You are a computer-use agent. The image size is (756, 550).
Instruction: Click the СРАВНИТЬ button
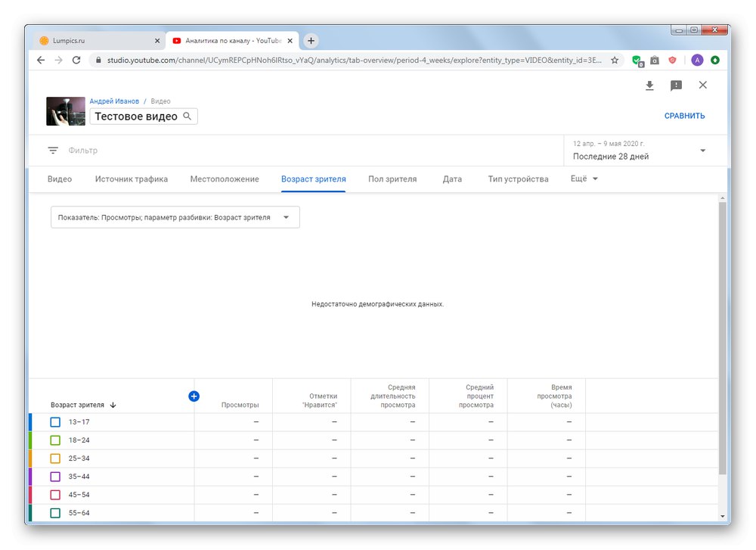tap(684, 115)
